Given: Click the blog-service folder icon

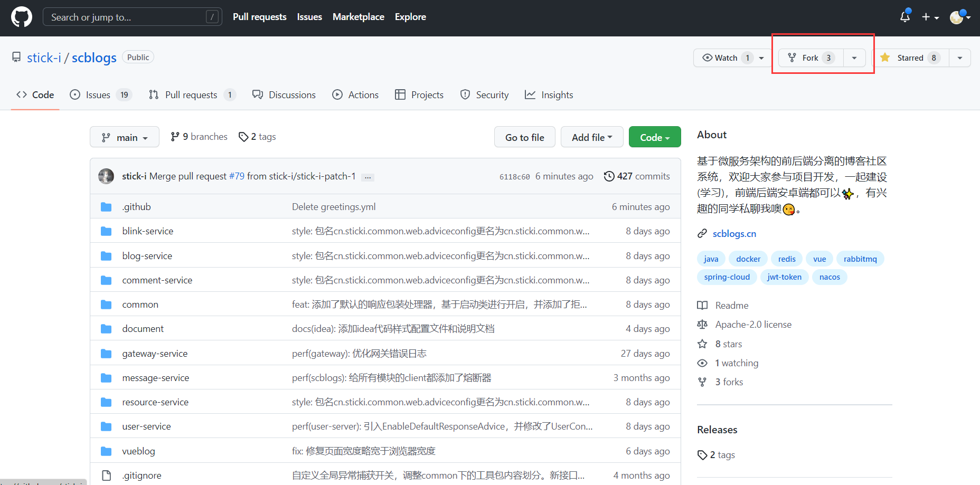Looking at the screenshot, I should [x=106, y=256].
